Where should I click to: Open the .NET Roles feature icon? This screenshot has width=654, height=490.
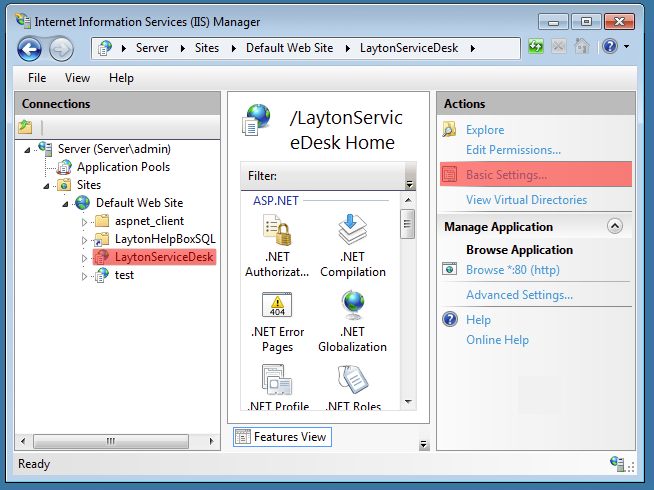(353, 379)
